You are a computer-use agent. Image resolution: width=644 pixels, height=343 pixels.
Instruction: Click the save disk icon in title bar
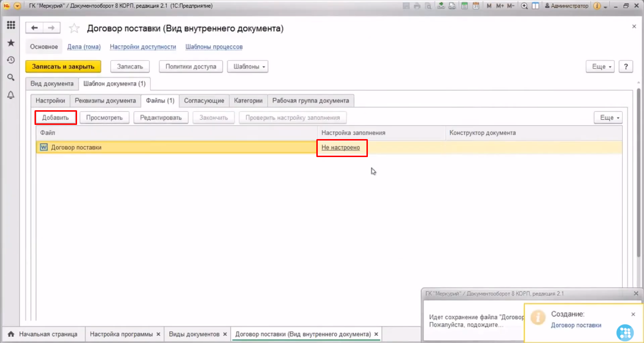point(406,6)
